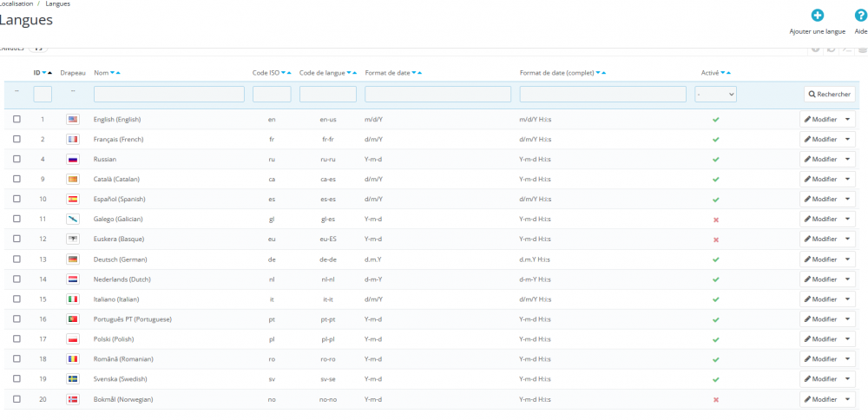The image size is (868, 420).
Task: Click Modifier button for Svenska
Action: click(820, 378)
